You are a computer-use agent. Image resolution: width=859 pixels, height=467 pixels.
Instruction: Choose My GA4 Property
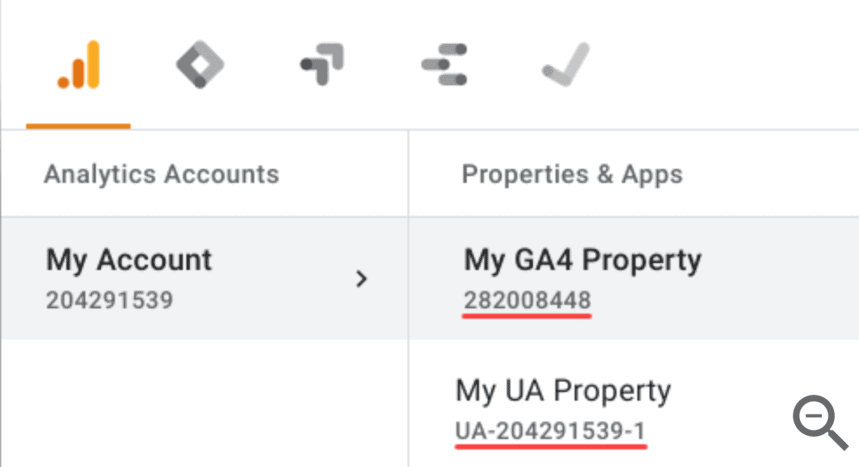click(582, 261)
